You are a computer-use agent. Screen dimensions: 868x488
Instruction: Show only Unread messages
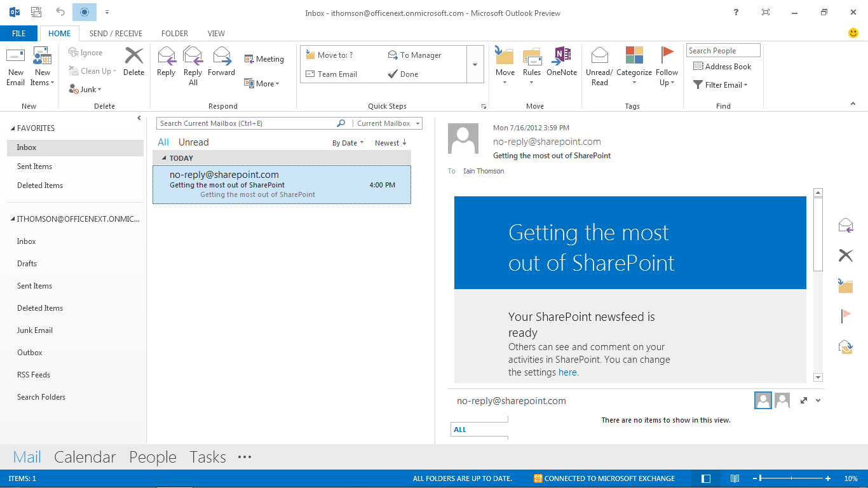tap(193, 142)
